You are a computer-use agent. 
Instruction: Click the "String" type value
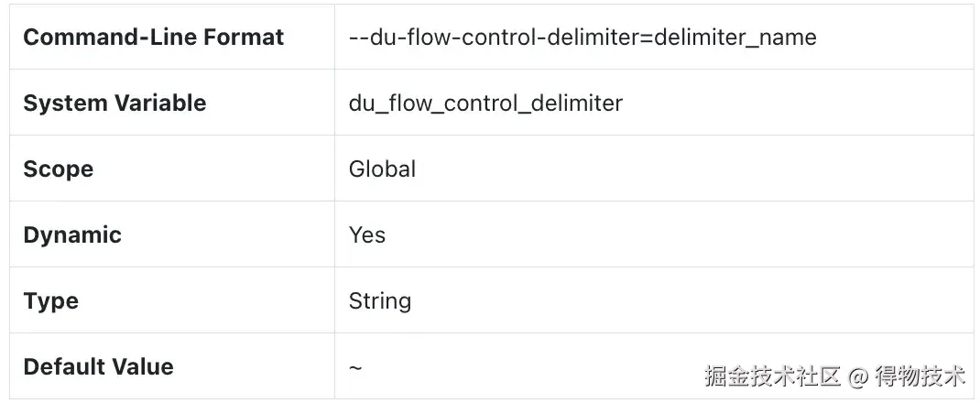(x=380, y=301)
